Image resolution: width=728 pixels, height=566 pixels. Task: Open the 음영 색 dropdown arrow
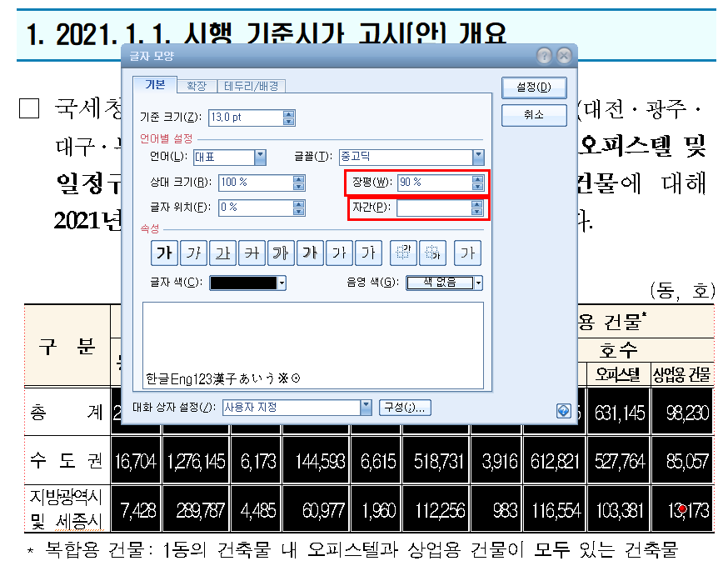tap(478, 283)
